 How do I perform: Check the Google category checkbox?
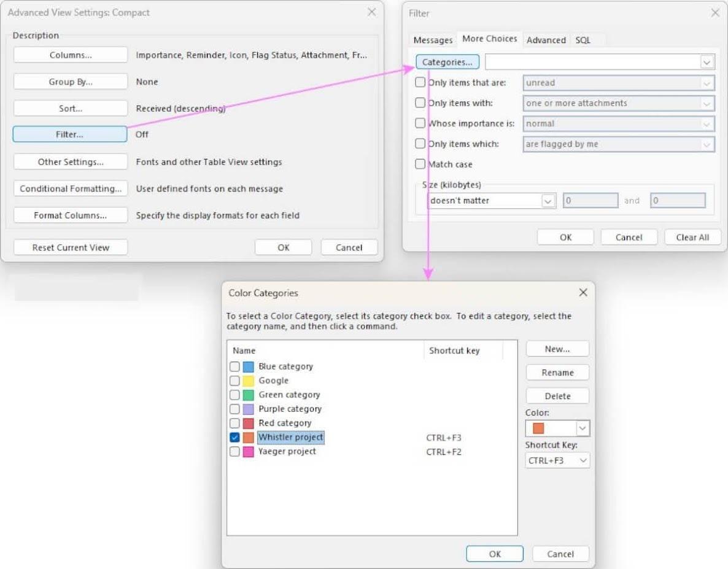pyautogui.click(x=234, y=381)
